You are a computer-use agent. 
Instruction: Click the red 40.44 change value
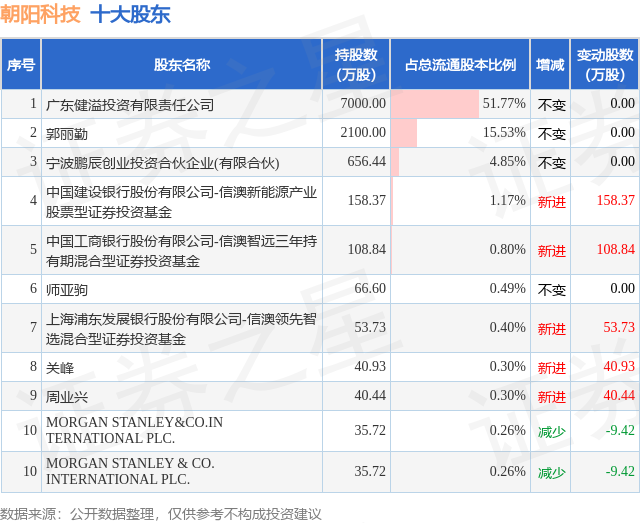tap(619, 395)
